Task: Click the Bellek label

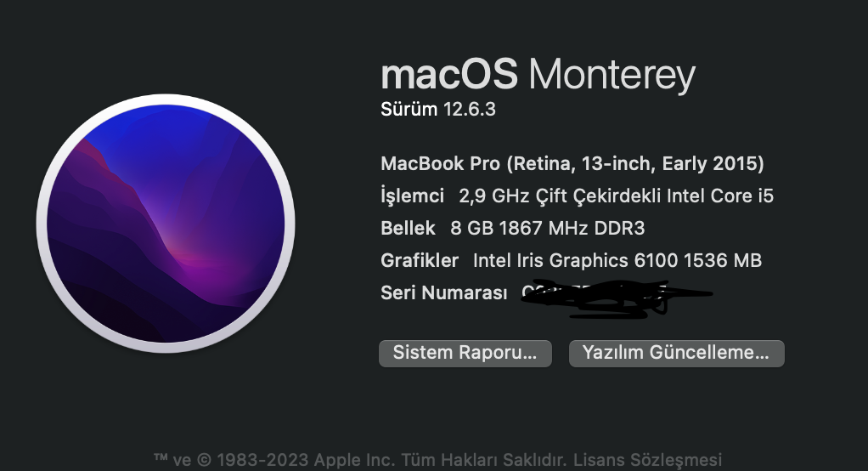Action: [408, 228]
